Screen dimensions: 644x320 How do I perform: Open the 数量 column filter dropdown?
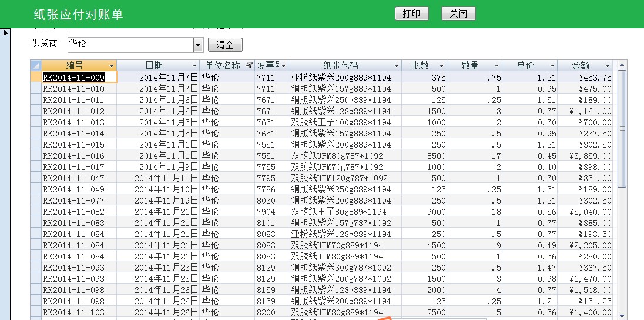point(497,66)
